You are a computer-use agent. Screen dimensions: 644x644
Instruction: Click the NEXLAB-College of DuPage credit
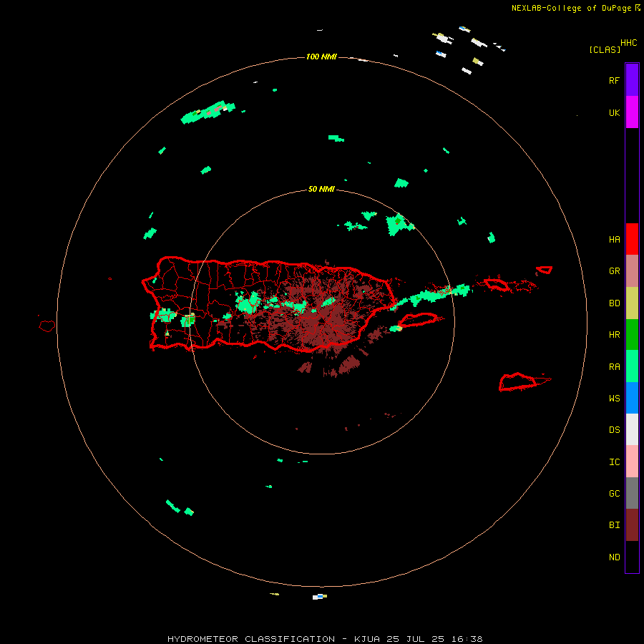[571, 8]
